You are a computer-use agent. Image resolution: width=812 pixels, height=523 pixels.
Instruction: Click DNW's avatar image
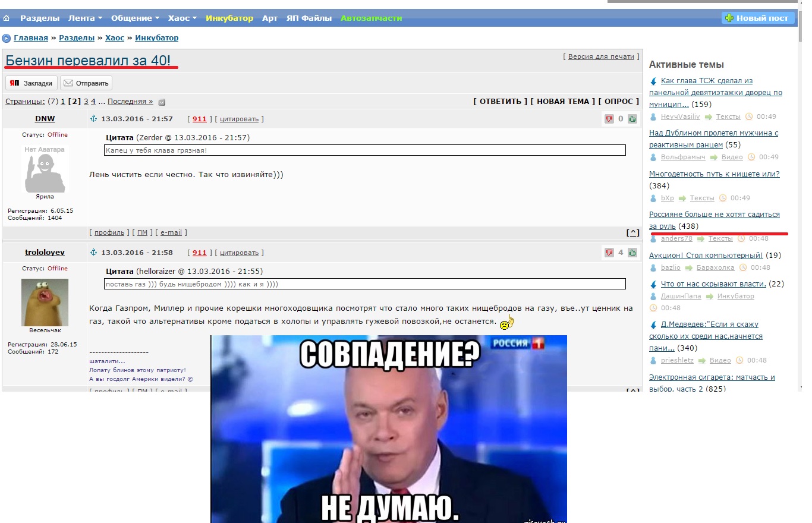45,169
